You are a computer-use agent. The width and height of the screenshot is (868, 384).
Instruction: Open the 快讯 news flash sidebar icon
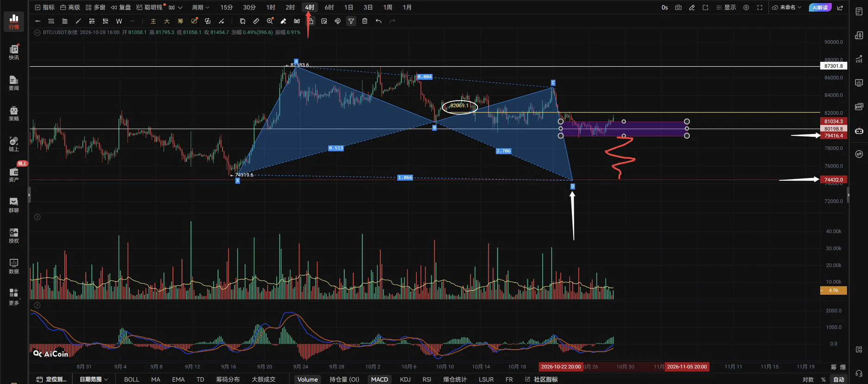click(14, 52)
